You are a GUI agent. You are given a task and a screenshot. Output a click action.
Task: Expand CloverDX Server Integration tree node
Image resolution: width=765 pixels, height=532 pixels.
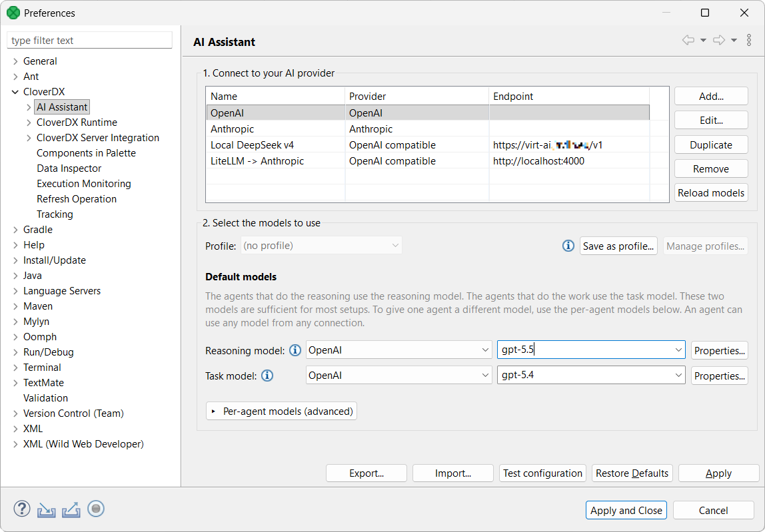click(29, 138)
